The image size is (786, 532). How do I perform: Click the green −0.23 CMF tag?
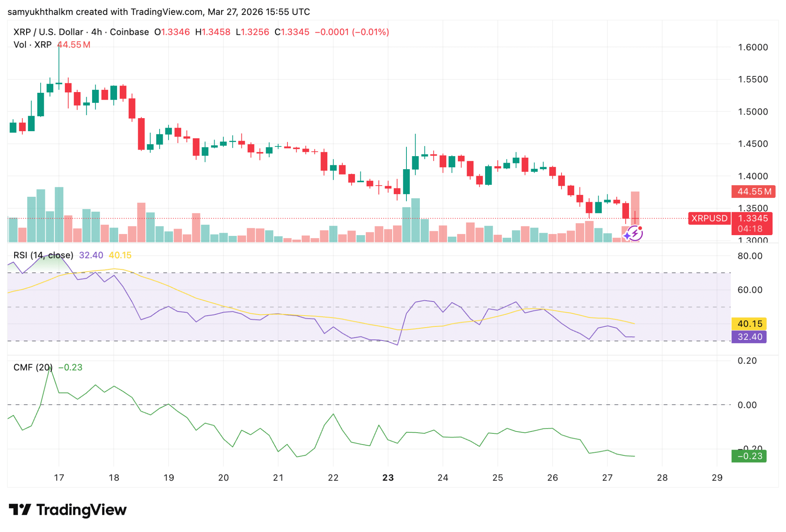pos(749,456)
